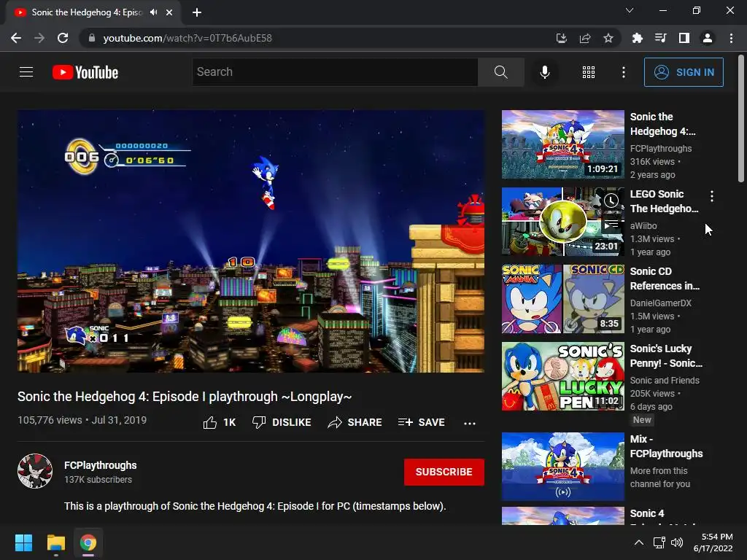Dislike the video
The height and width of the screenshot is (560, 747).
pyautogui.click(x=282, y=422)
